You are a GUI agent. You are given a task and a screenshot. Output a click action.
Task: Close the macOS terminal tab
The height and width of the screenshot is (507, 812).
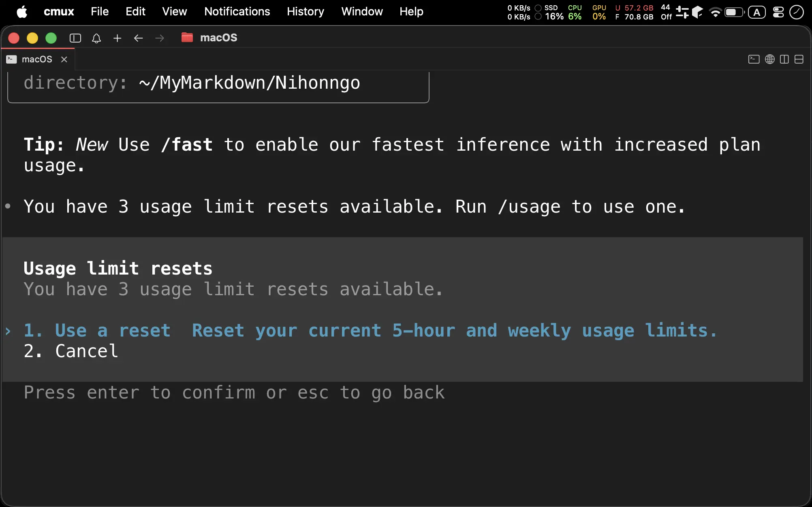pyautogui.click(x=64, y=60)
